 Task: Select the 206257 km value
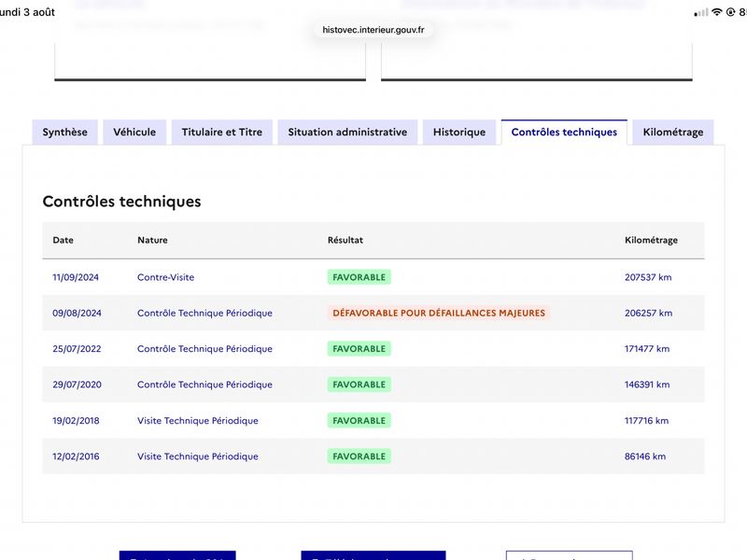(648, 313)
